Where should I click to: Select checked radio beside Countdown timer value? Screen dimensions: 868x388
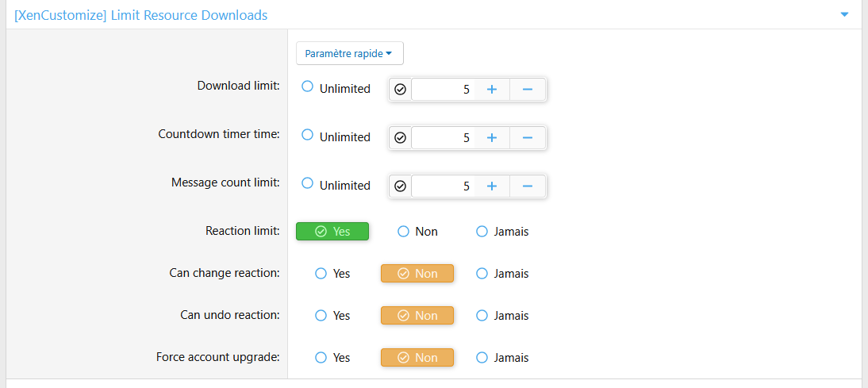click(401, 138)
